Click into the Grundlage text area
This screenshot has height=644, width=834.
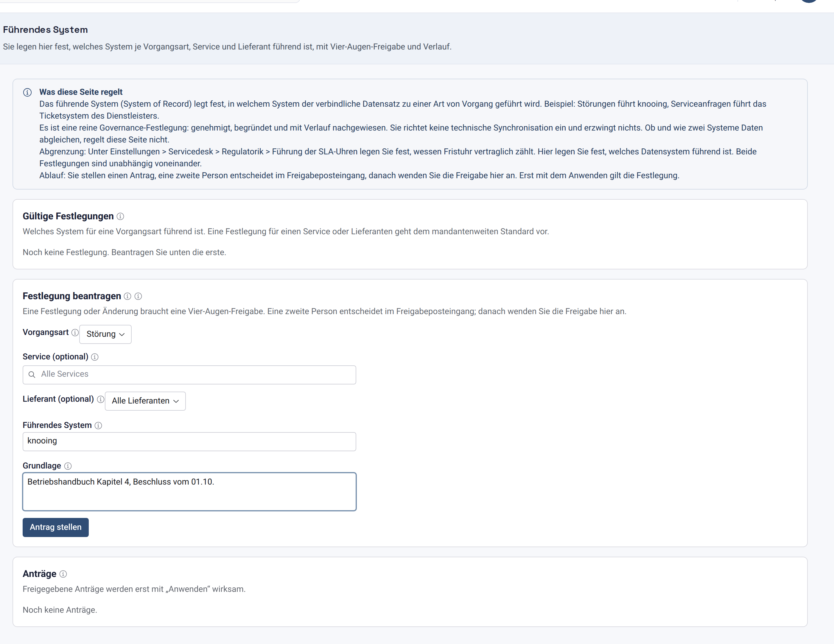click(189, 492)
